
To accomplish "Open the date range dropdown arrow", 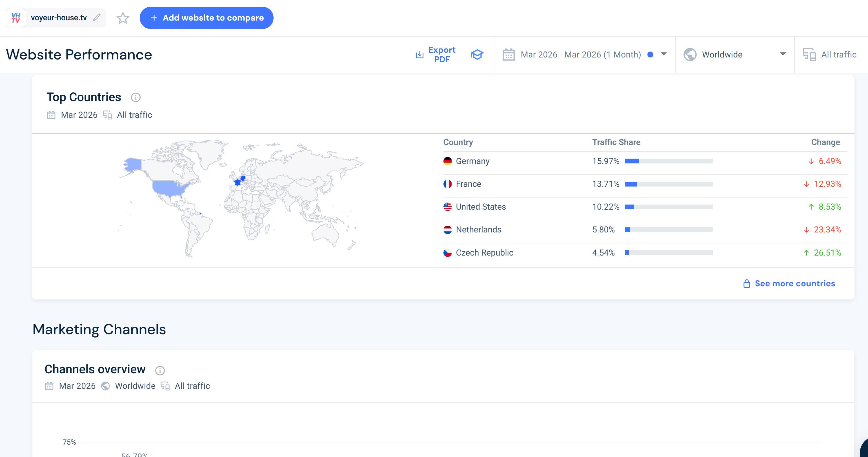I will 663,54.
